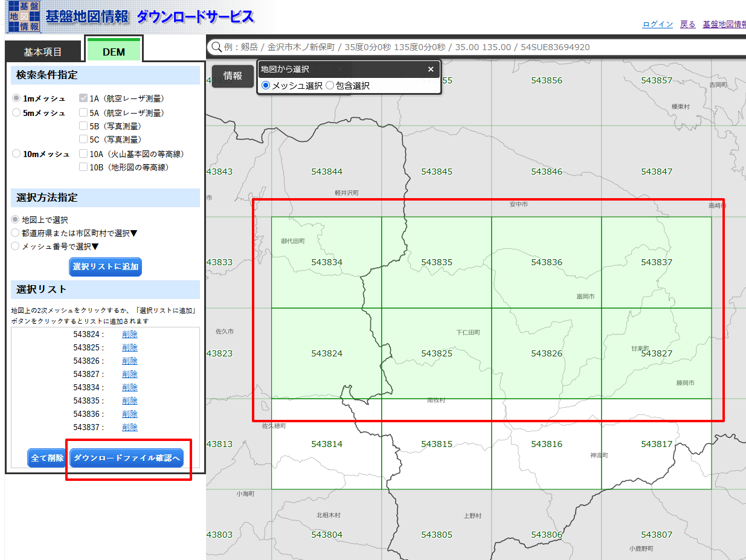Click 削除 link for mesh 543824
Image resolution: width=746 pixels, height=560 pixels.
(x=129, y=334)
